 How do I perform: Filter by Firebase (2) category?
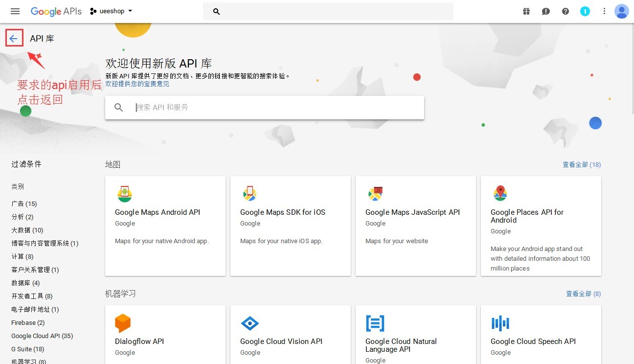28,322
